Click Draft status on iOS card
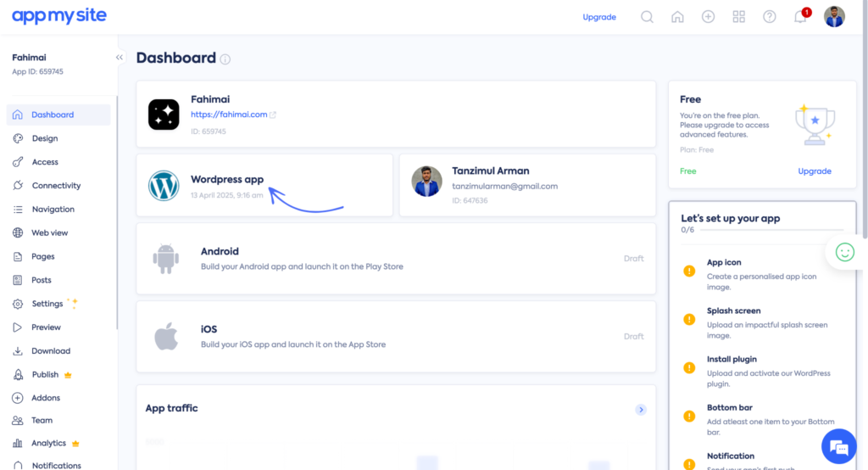868x470 pixels. 634,337
